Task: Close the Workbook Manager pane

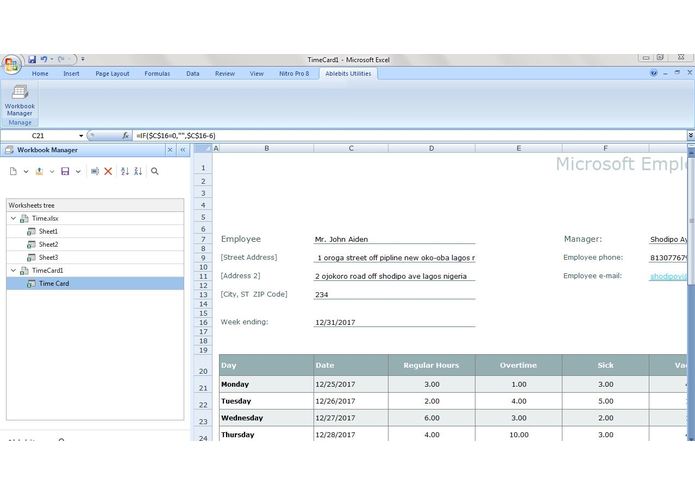Action: (170, 150)
